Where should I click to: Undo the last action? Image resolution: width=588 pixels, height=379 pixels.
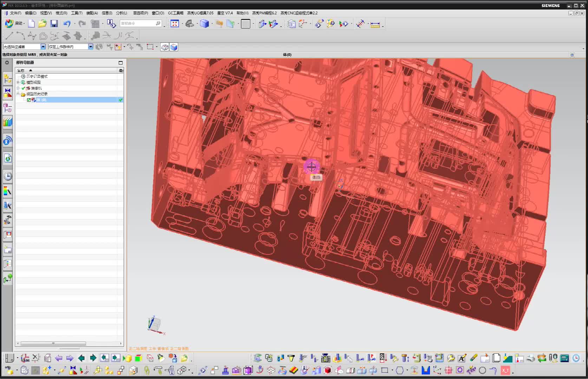(x=67, y=24)
